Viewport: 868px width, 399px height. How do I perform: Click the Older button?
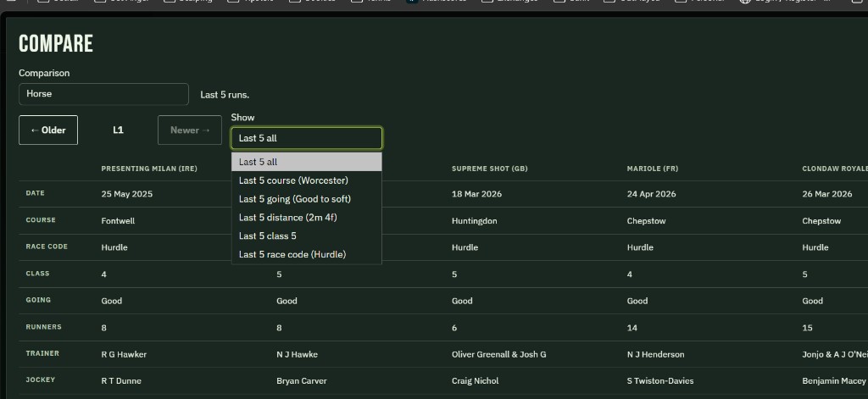click(48, 130)
